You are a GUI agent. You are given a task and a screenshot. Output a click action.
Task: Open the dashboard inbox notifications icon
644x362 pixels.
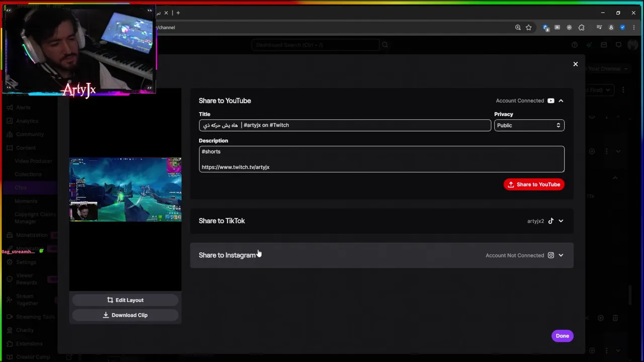604,45
